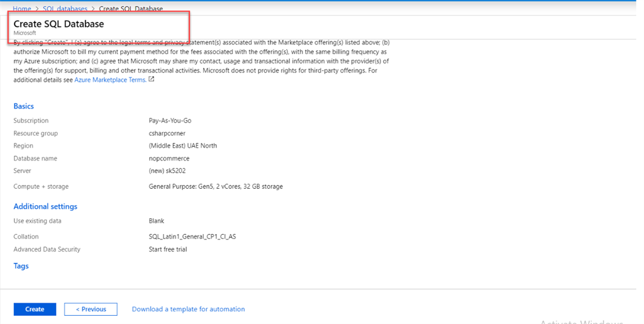The height and width of the screenshot is (324, 644).
Task: Click the nopcommerce database name value
Action: coord(169,159)
